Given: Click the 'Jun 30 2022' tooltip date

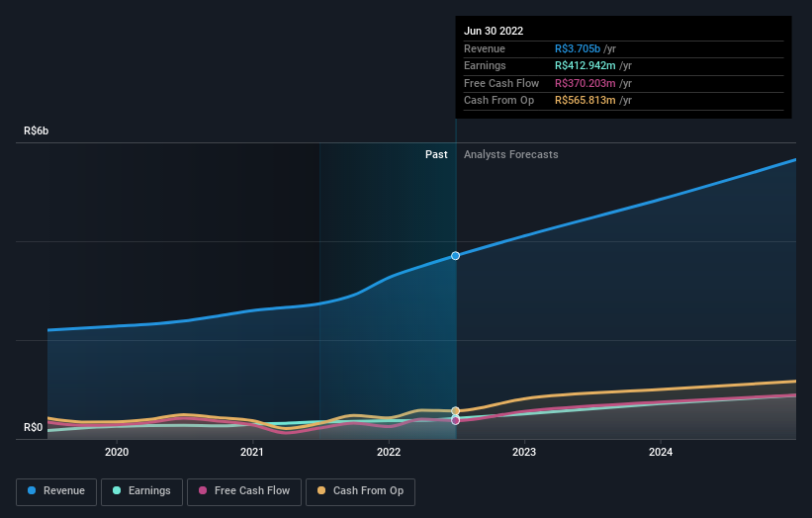Looking at the screenshot, I should [x=494, y=31].
